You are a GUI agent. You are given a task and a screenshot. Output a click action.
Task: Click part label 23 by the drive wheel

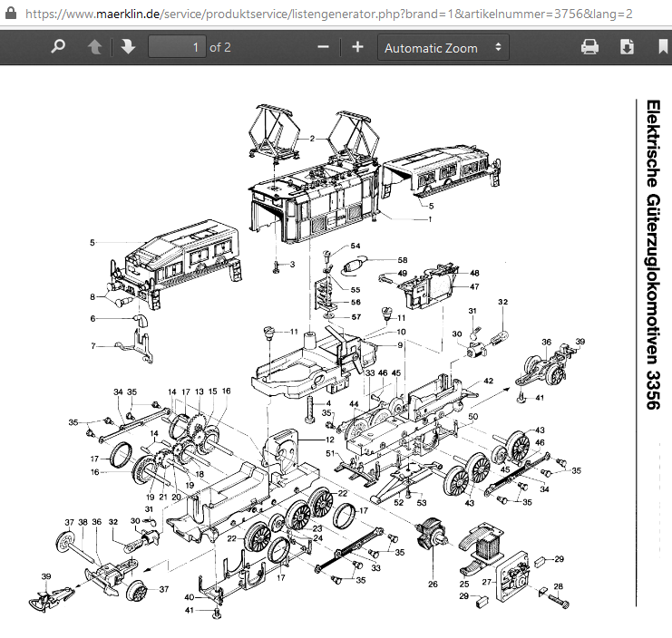[317, 528]
